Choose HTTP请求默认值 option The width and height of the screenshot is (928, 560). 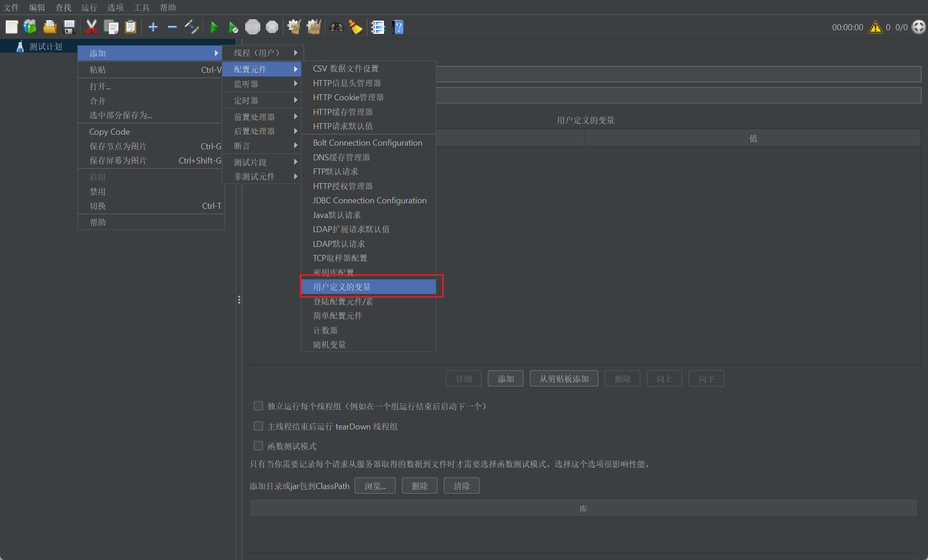(x=368, y=126)
